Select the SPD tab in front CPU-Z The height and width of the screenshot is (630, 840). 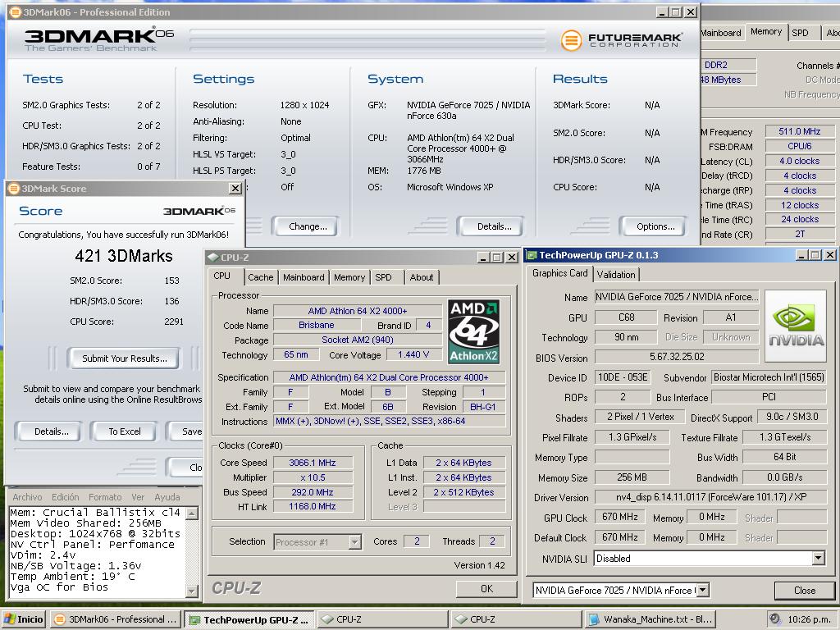tap(383, 277)
